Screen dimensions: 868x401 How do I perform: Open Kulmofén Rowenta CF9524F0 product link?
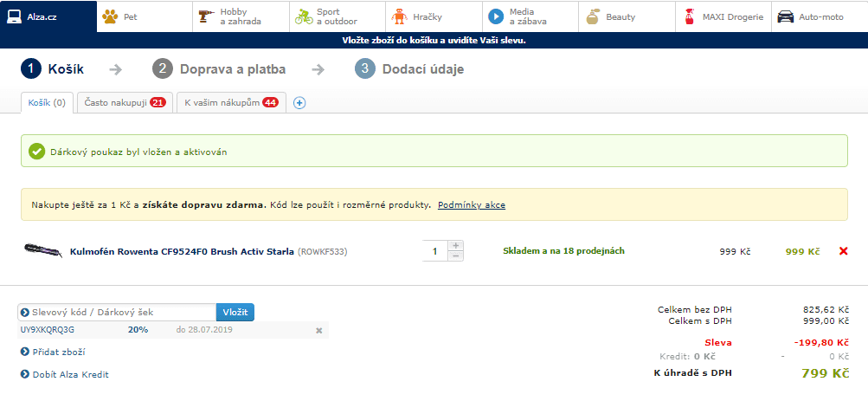pyautogui.click(x=182, y=251)
